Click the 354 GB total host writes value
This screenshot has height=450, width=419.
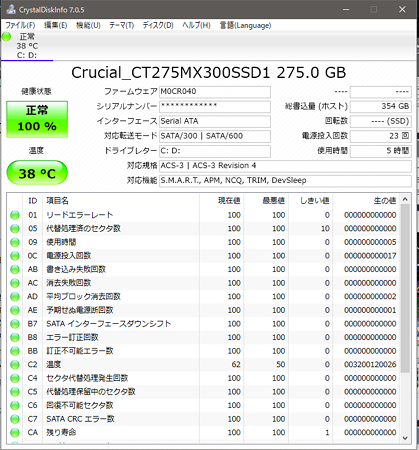380,106
